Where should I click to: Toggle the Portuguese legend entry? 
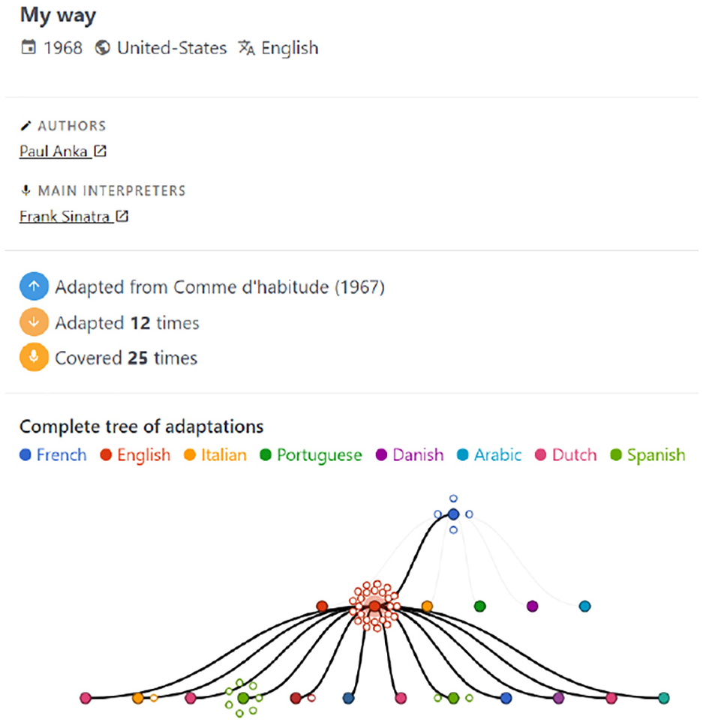(311, 455)
